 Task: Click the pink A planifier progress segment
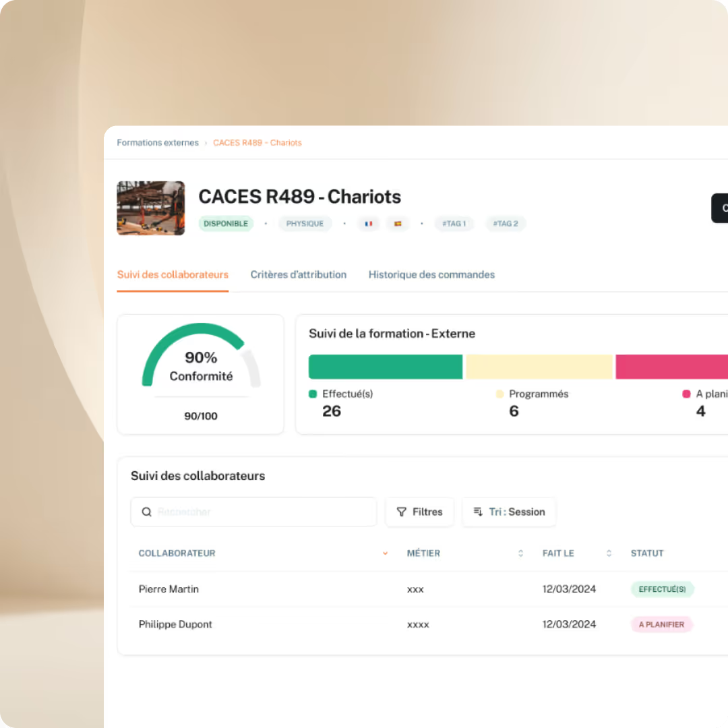[672, 367]
